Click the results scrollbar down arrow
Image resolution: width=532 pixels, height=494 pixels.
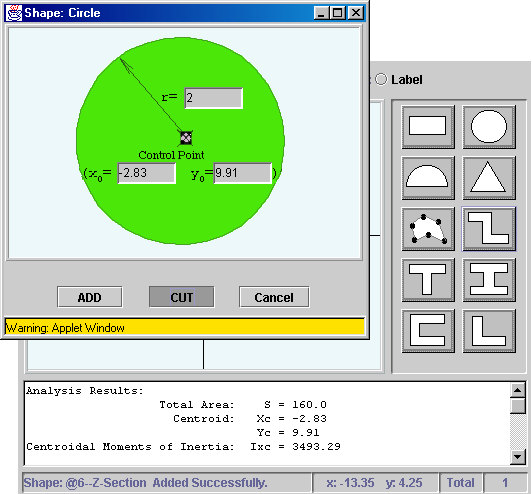coord(518,457)
